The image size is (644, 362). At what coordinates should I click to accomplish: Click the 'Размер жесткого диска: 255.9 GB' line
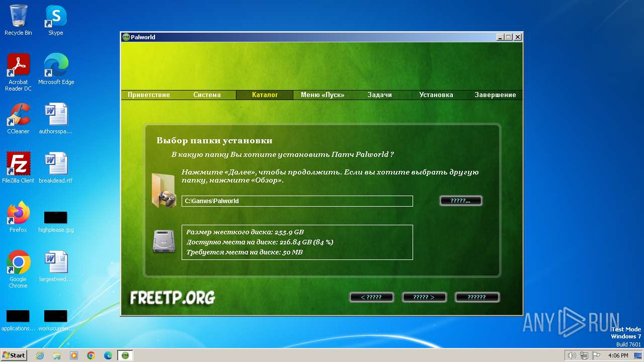(245, 232)
